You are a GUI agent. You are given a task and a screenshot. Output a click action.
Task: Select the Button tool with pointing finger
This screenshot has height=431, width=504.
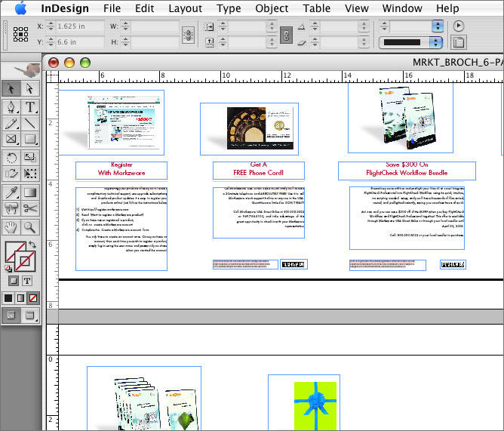click(x=11, y=208)
